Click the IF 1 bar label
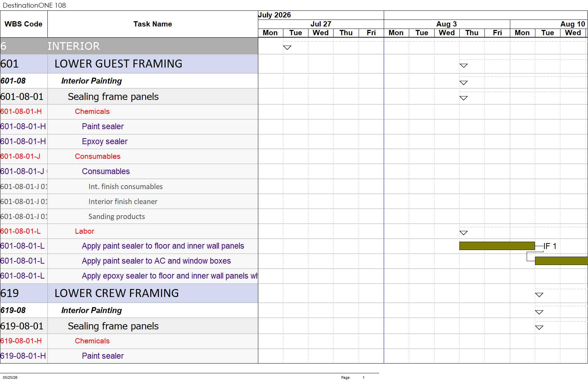 pyautogui.click(x=550, y=246)
